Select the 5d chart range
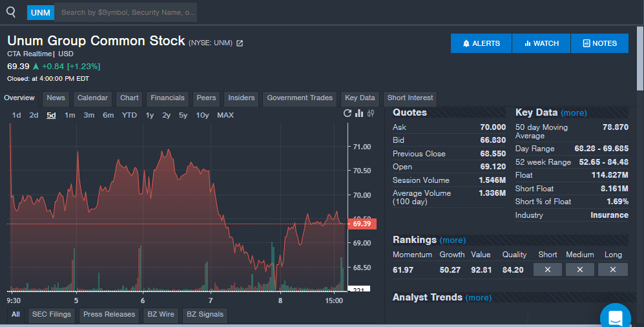Viewport: 644px width, 327px height. coord(51,115)
